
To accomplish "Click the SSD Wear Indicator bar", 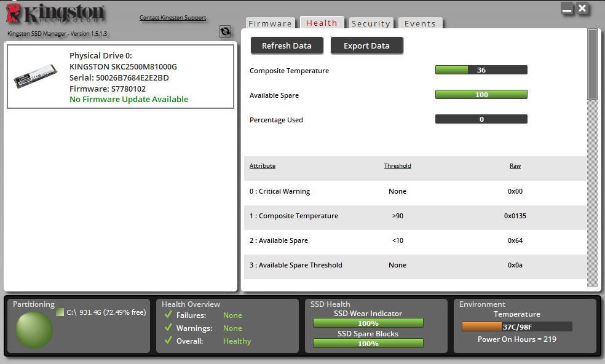I will (368, 323).
